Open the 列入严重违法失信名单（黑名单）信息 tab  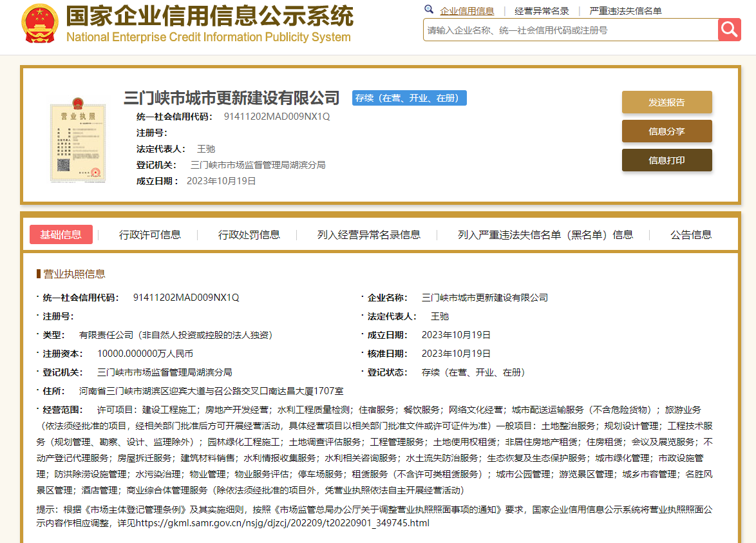[x=545, y=234]
